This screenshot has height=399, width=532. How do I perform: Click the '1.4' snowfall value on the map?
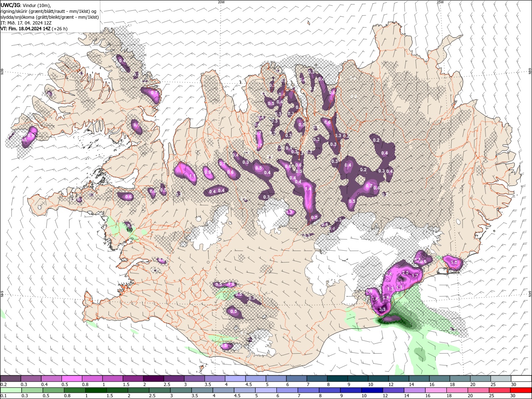tap(308, 189)
